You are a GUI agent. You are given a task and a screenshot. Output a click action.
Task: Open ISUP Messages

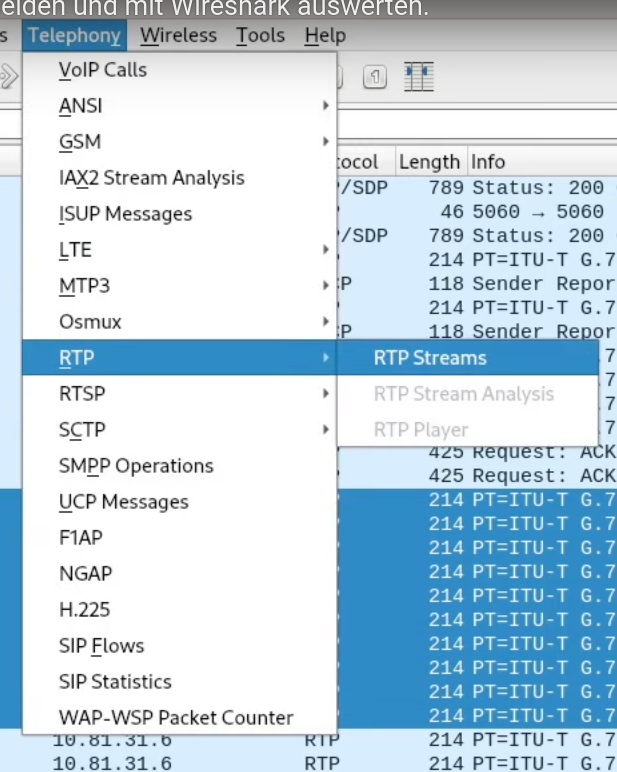[180, 214]
